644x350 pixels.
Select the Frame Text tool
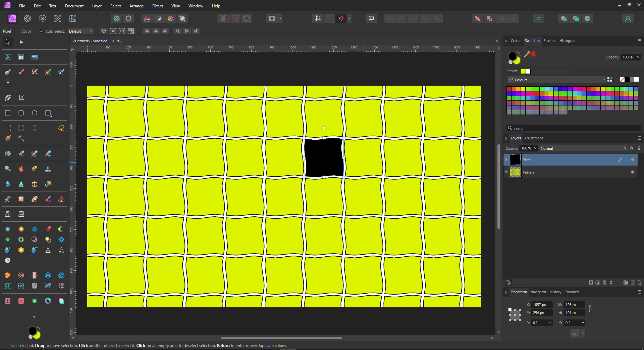[x=21, y=57]
